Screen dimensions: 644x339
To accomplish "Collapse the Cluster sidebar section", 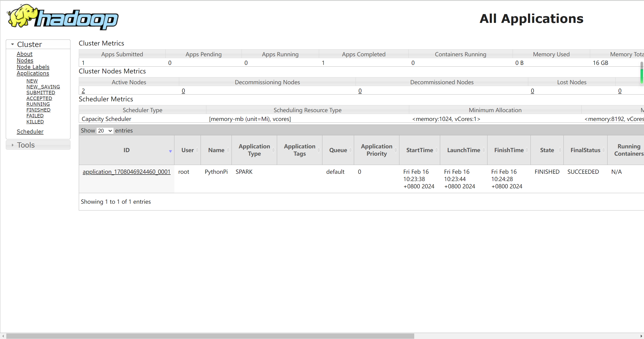I will point(13,44).
